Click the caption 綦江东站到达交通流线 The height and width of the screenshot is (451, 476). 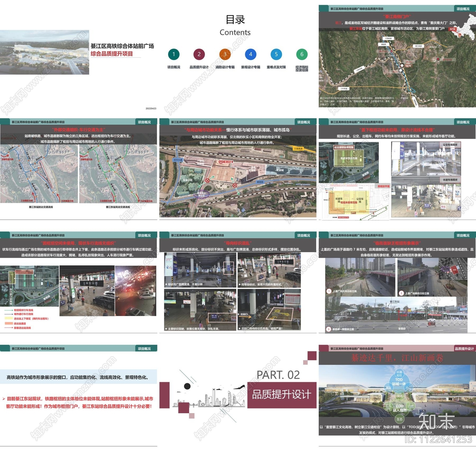pyautogui.click(x=41, y=207)
